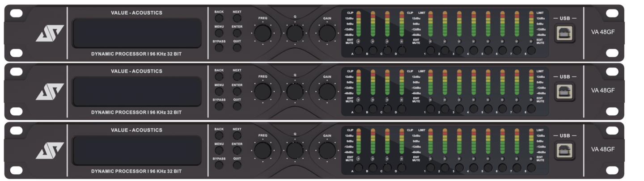Mute input channel D on the bottom unit
Viewport: 644px width, 181px height.
[402, 167]
